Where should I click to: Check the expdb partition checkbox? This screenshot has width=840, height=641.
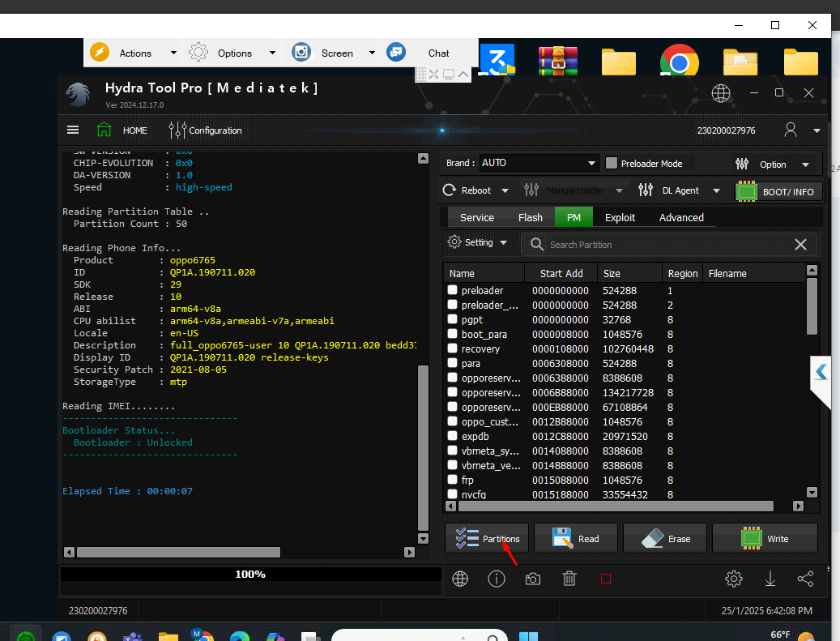[x=453, y=436]
